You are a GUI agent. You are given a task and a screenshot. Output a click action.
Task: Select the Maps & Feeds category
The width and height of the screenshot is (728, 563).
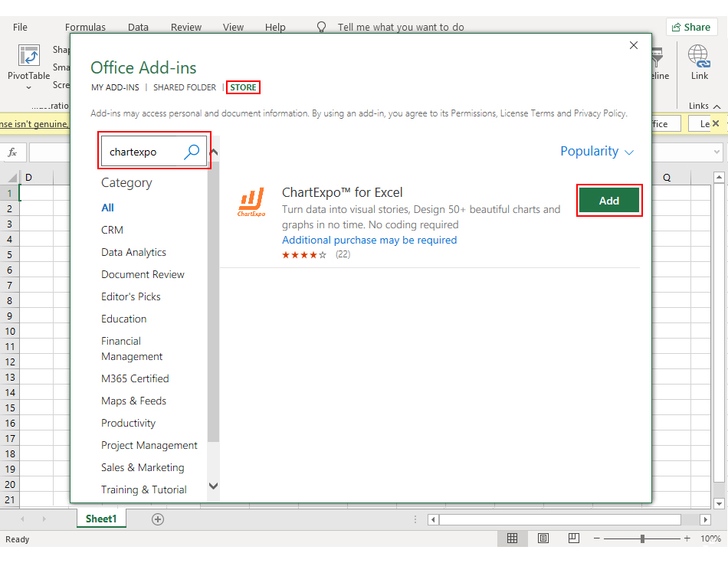(133, 401)
